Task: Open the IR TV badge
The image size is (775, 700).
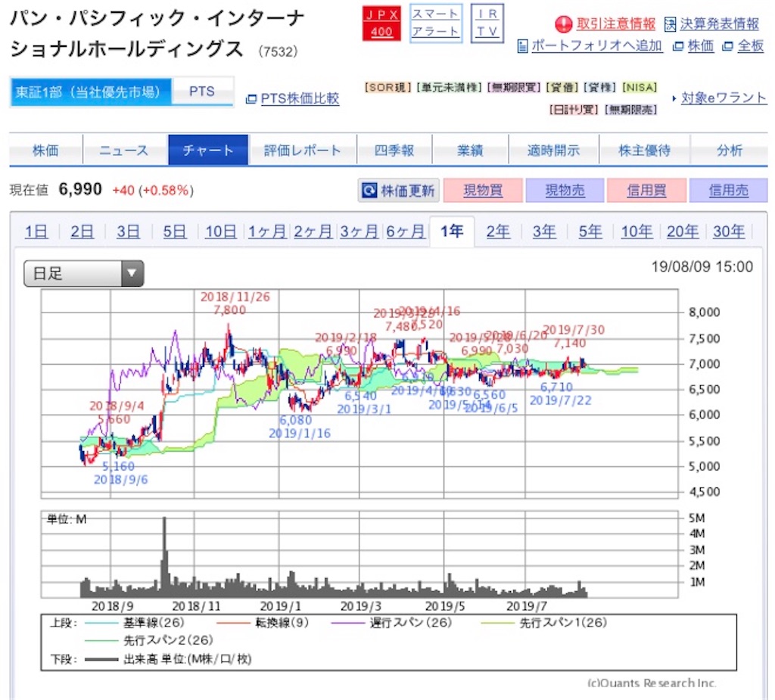Action: click(487, 23)
